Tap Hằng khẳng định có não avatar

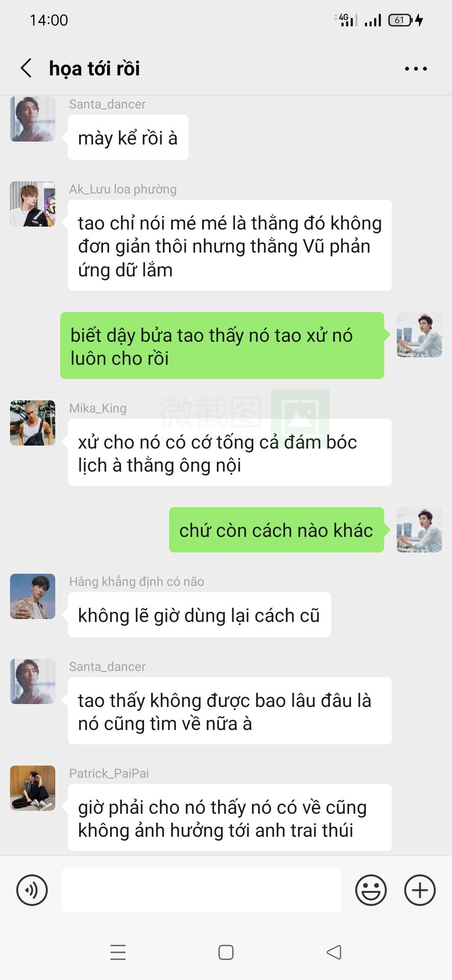click(x=33, y=597)
